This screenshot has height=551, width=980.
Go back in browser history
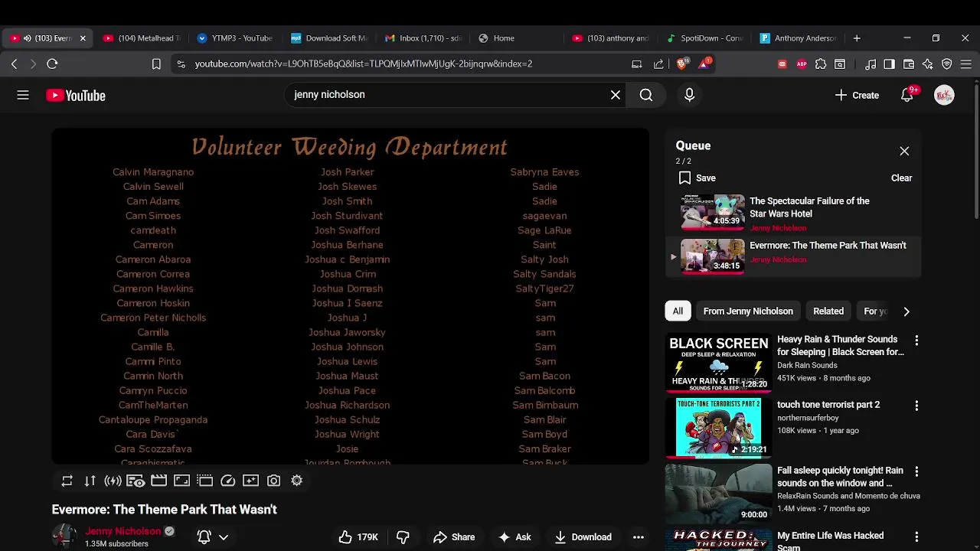point(14,64)
